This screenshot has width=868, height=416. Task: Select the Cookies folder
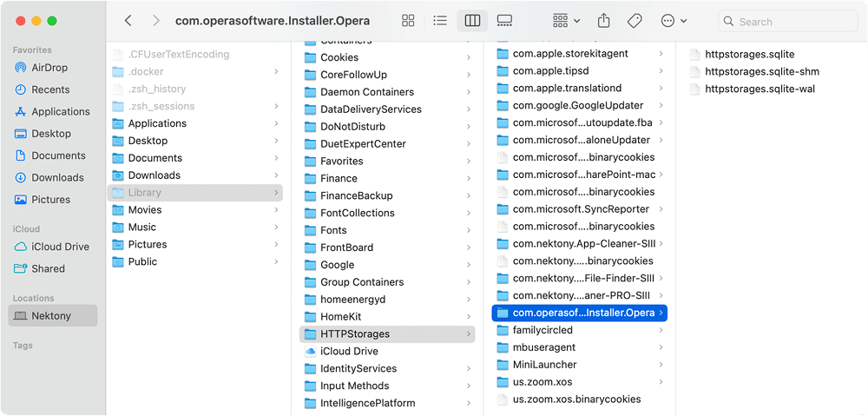tap(387, 57)
